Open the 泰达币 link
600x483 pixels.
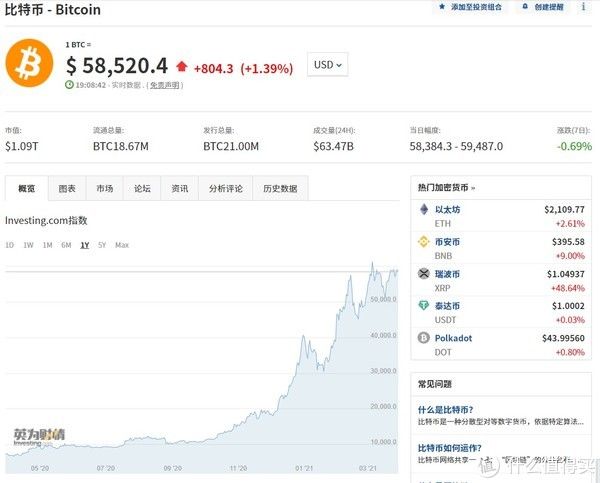[x=447, y=305]
